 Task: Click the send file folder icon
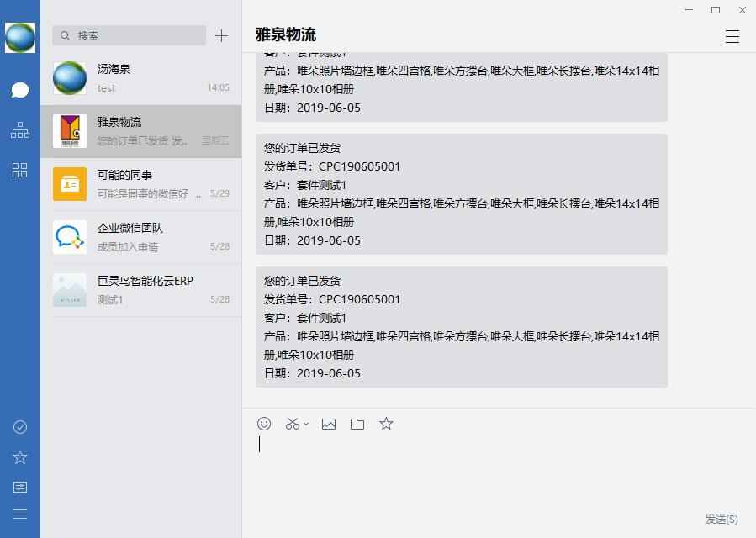pos(357,425)
